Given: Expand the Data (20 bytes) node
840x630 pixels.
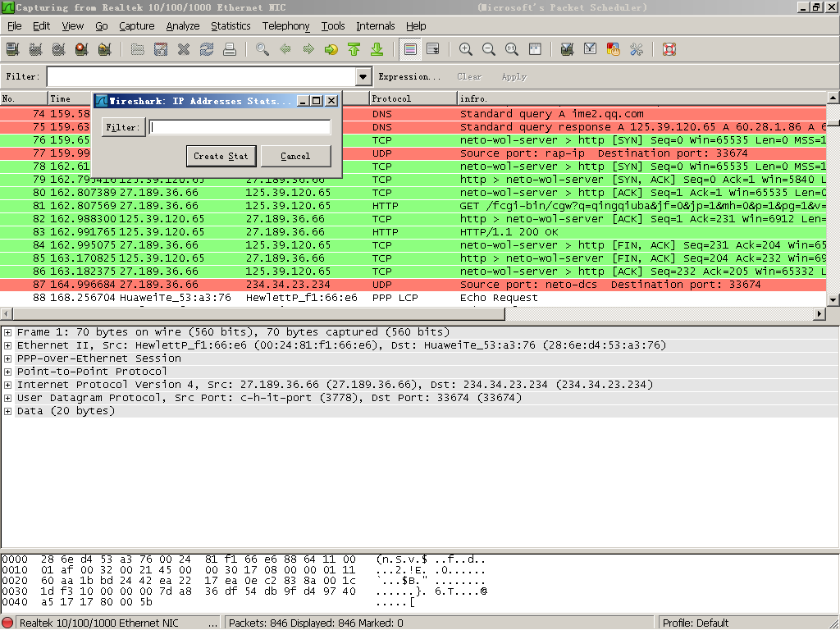Looking at the screenshot, I should [8, 411].
